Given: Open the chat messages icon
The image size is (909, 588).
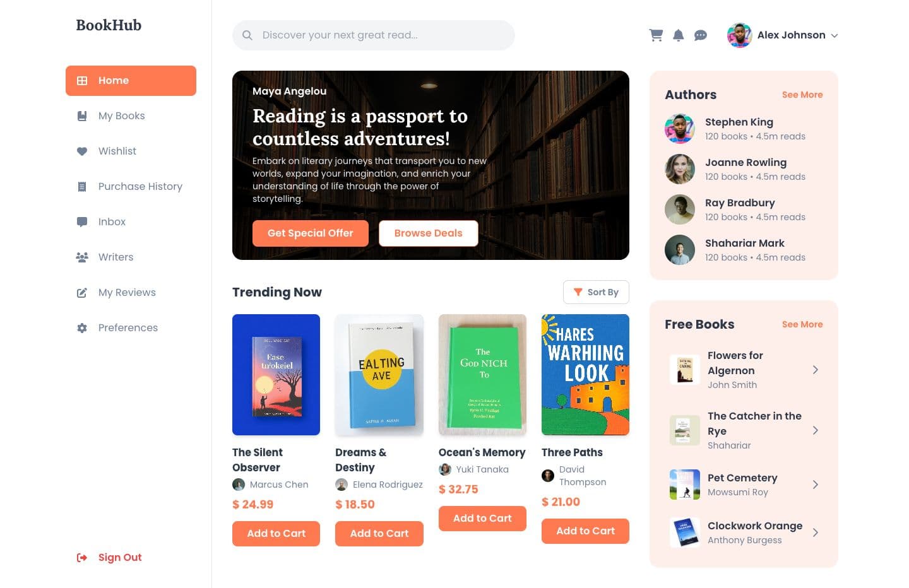Looking at the screenshot, I should [x=701, y=35].
